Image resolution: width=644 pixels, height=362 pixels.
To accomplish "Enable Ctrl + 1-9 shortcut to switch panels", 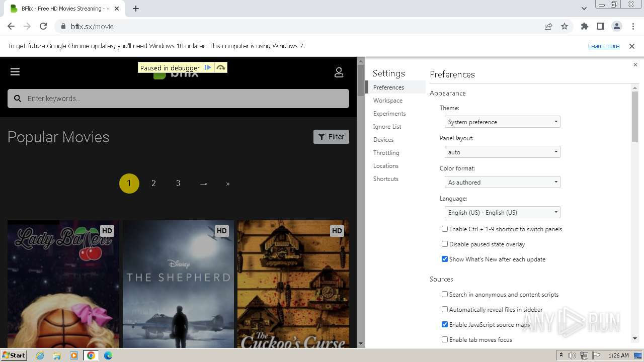I will [445, 229].
